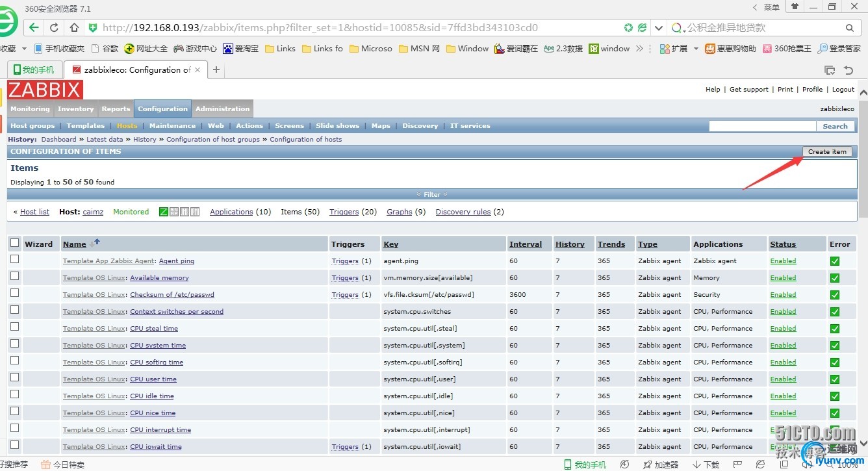Toggle the select-all checkbox in table header

14,243
